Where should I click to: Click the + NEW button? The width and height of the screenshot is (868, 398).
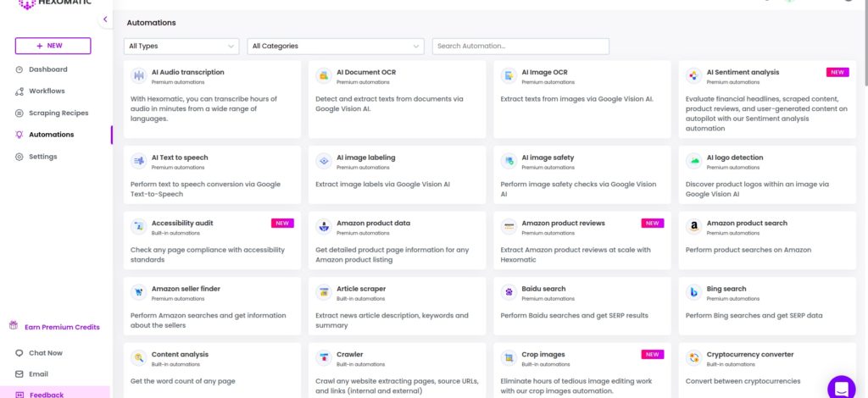click(53, 46)
